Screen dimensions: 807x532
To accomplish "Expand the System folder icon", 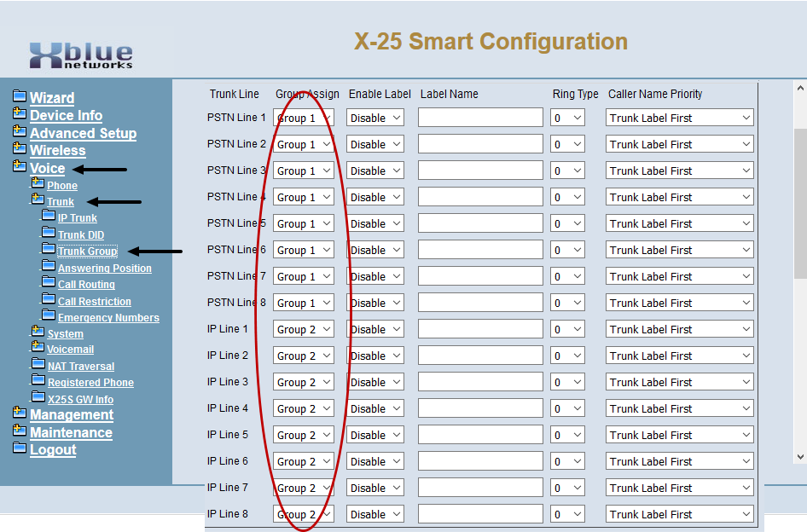I will pos(38,331).
